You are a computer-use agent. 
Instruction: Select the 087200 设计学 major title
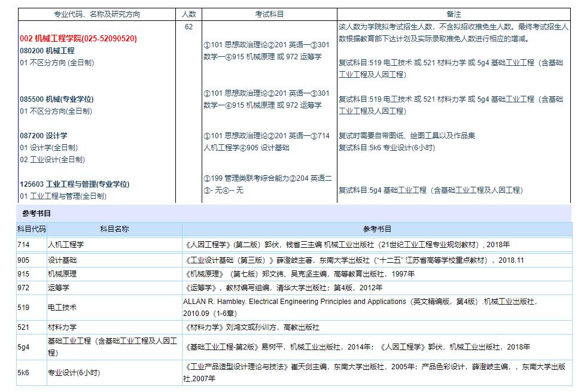(44, 136)
